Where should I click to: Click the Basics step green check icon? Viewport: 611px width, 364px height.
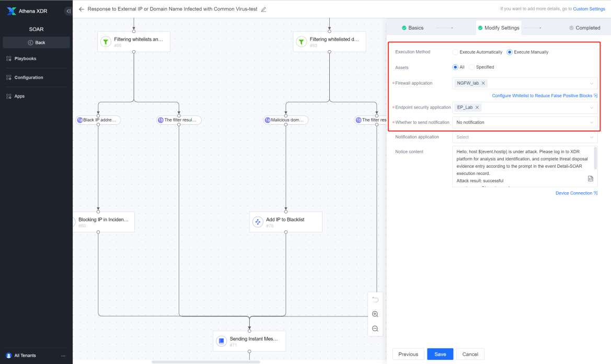click(x=404, y=28)
